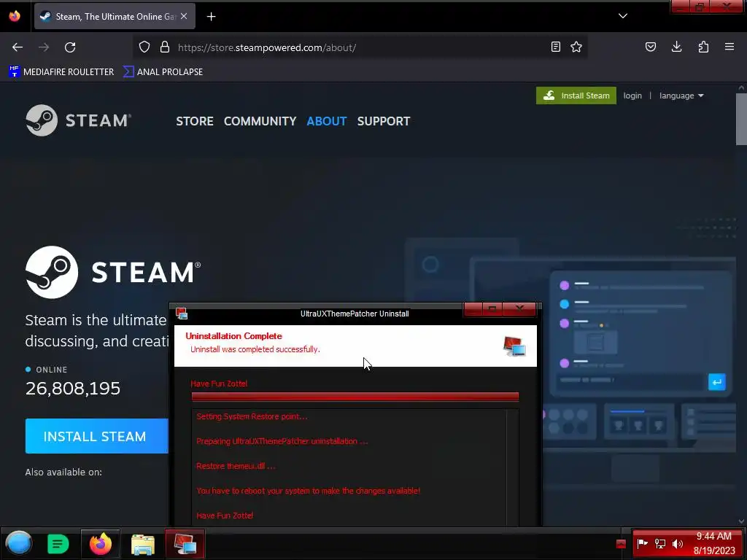747x560 pixels.
Task: Open the MEDIAFIRE ROULETTER bookmark
Action: click(x=61, y=72)
